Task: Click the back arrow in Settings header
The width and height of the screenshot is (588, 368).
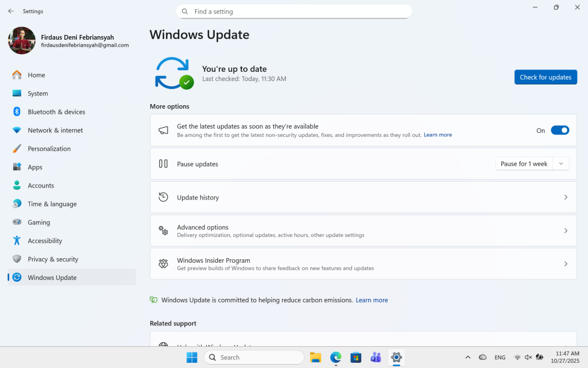Action: (11, 11)
